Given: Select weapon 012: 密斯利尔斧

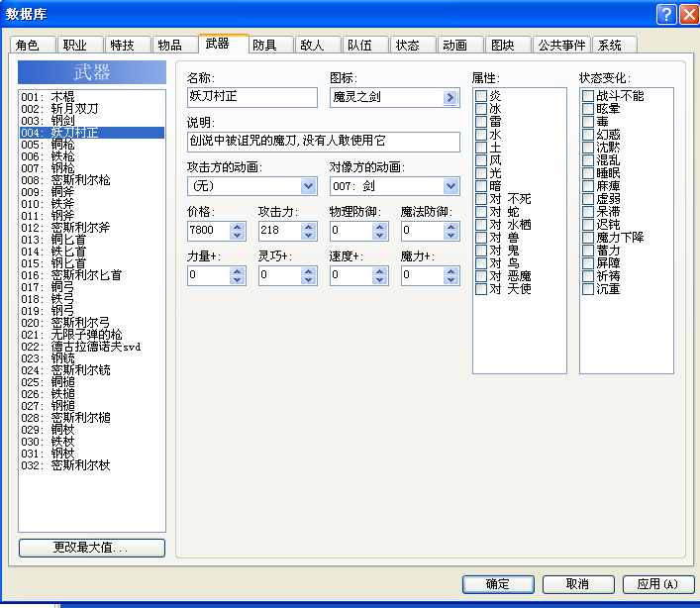Looking at the screenshot, I should [x=92, y=227].
